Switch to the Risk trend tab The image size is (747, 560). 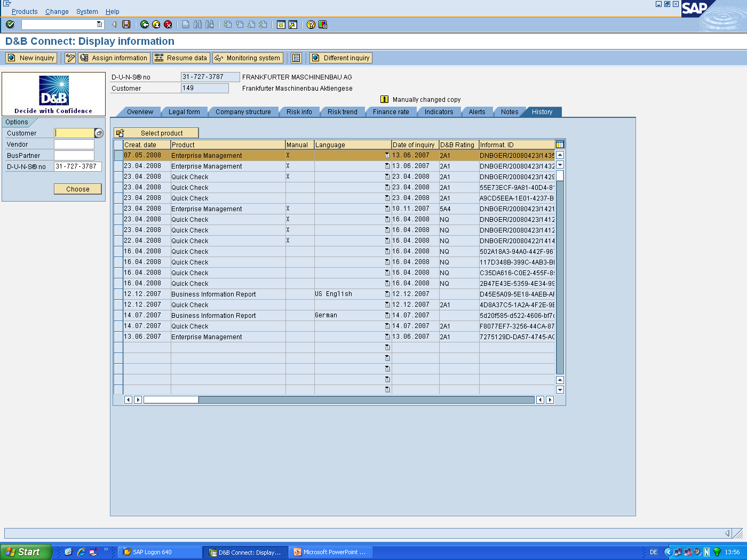tap(343, 112)
